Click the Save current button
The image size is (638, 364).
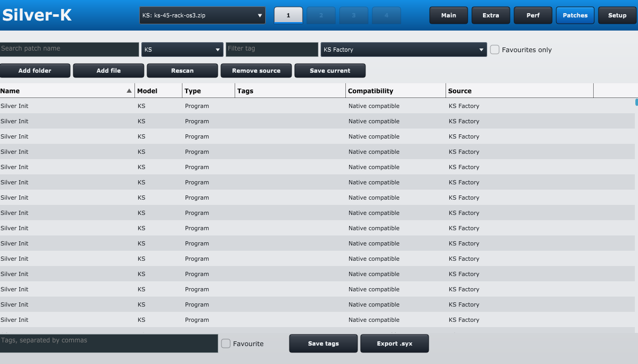(330, 71)
